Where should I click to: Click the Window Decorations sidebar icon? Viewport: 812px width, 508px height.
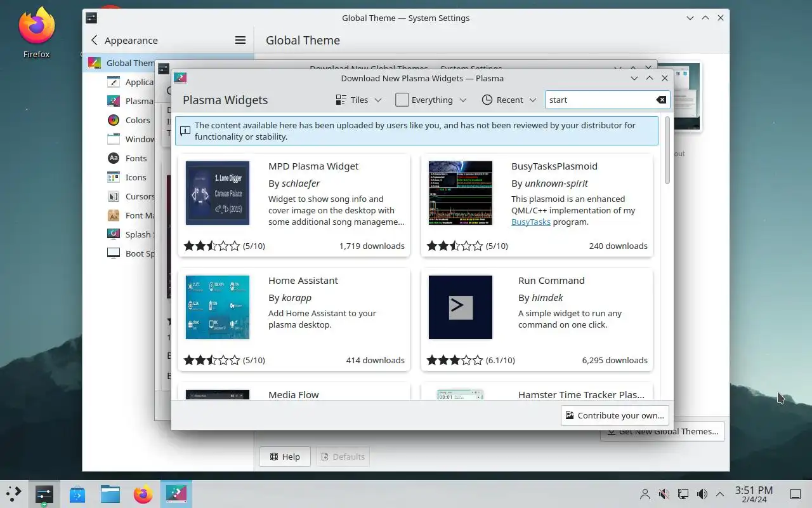coord(114,139)
